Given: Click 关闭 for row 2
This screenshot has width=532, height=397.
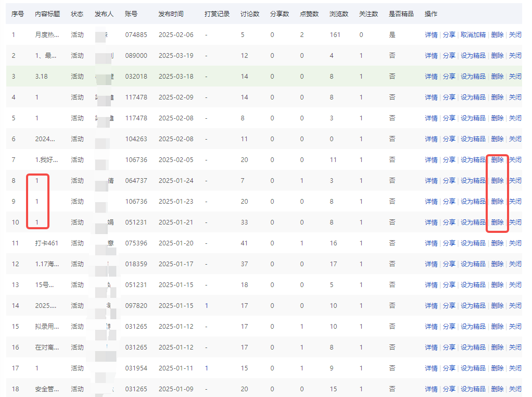Looking at the screenshot, I should (x=515, y=56).
